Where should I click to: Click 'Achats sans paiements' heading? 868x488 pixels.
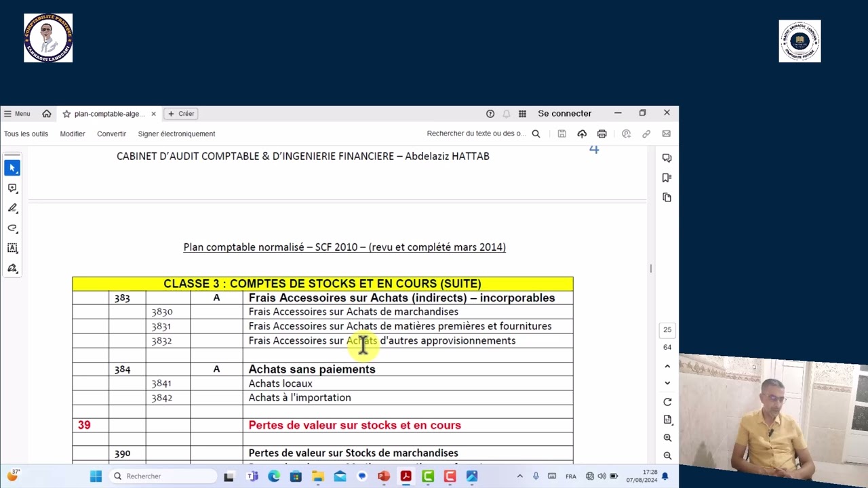[312, 369]
